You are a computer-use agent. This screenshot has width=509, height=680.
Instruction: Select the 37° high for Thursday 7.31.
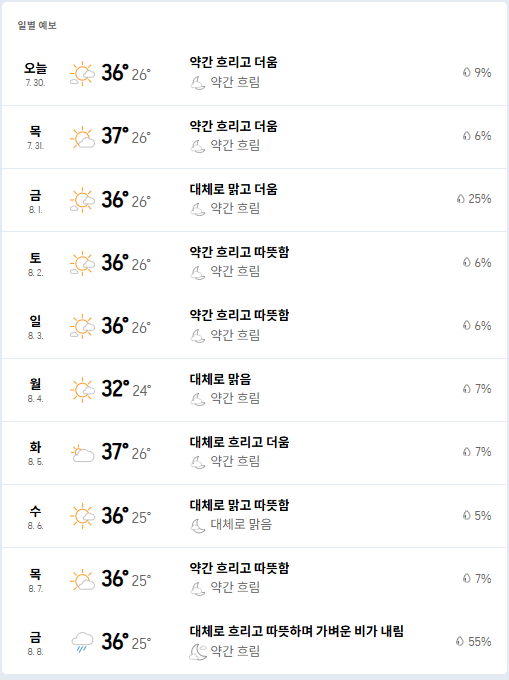pos(115,136)
